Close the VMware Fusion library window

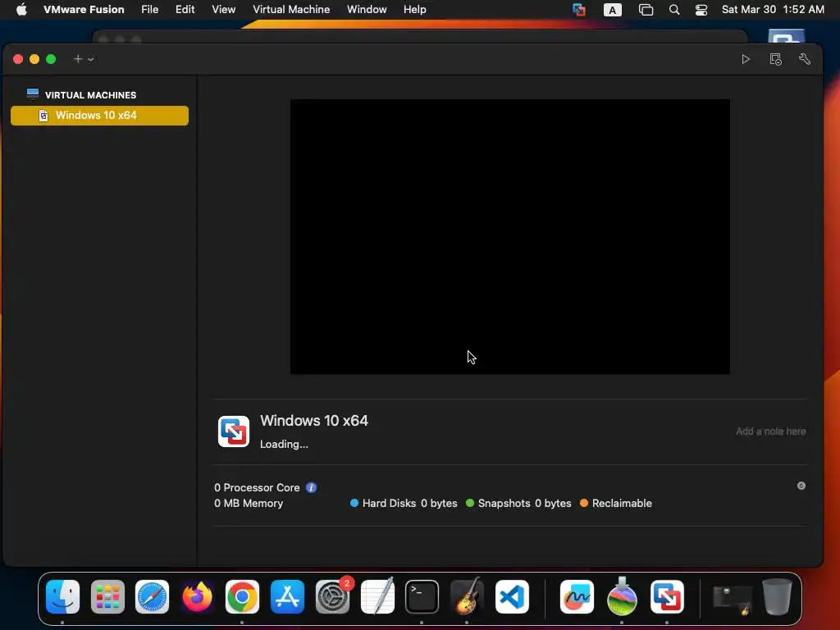[x=18, y=59]
